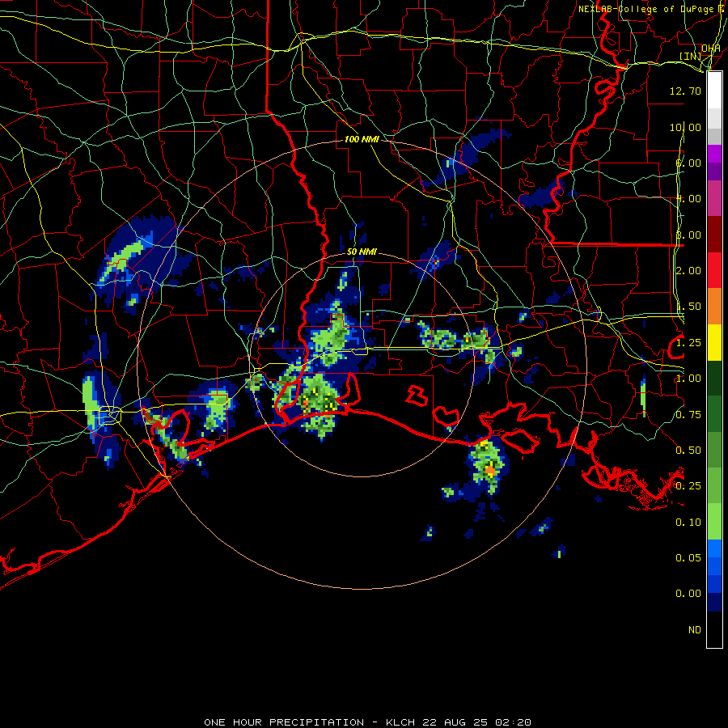This screenshot has height=728, width=728.
Task: Click the 0.50 scale value
Action: 688,451
